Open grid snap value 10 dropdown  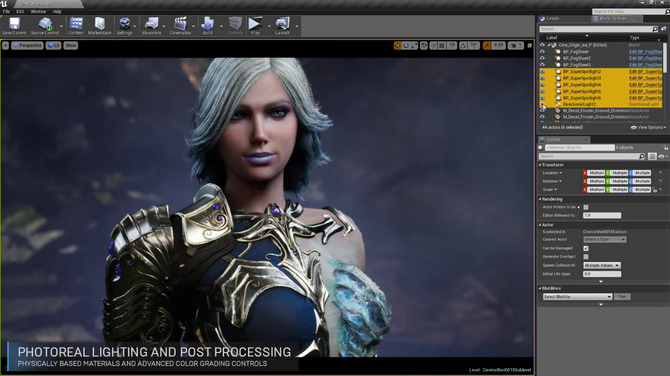pyautogui.click(x=452, y=45)
